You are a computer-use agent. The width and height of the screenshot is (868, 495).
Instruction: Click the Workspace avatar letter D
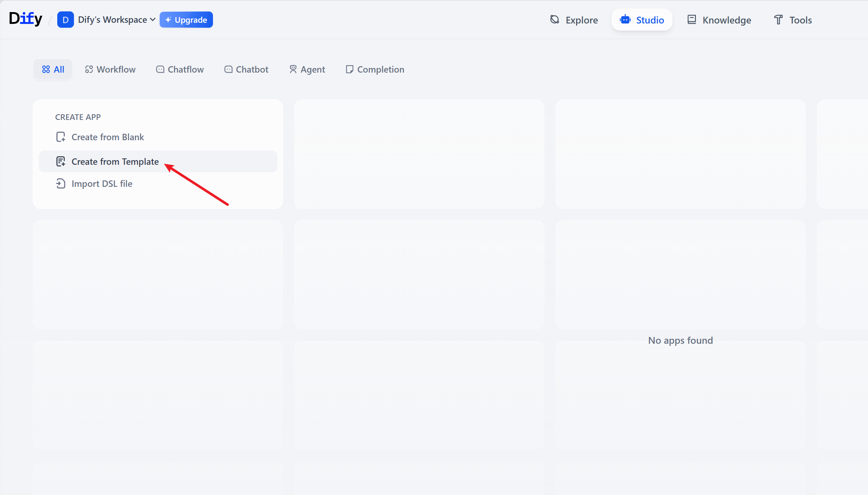(x=65, y=20)
